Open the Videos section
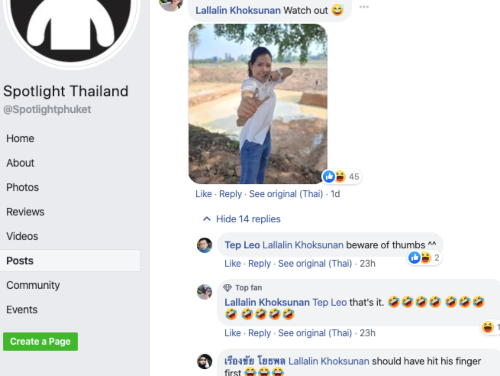The height and width of the screenshot is (376, 500). coord(22,236)
